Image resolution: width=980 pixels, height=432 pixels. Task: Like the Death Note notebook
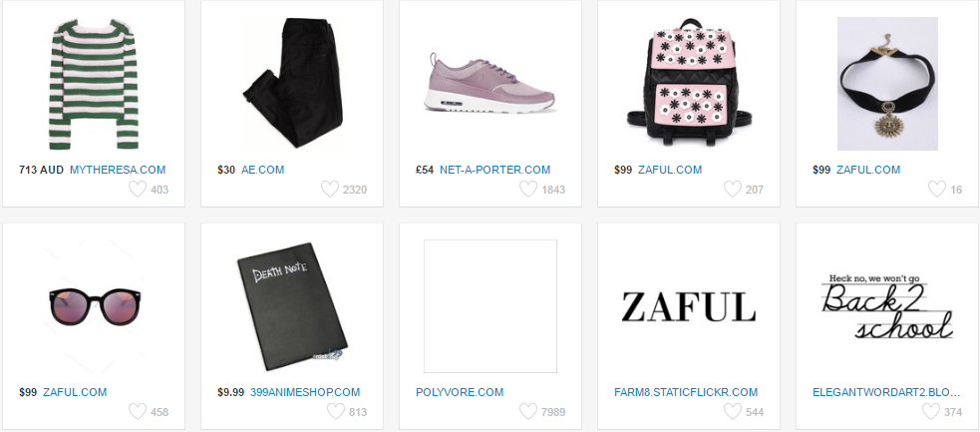336,411
